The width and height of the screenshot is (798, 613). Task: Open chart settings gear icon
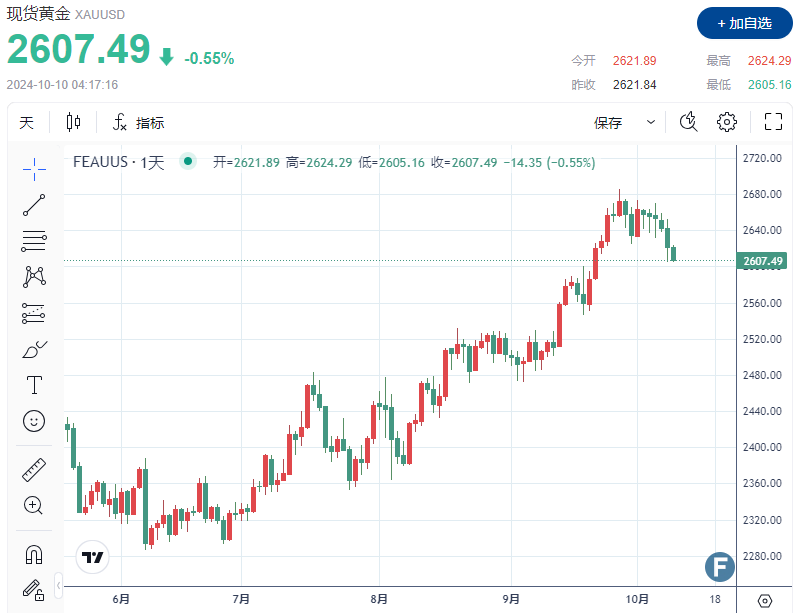[x=727, y=122]
